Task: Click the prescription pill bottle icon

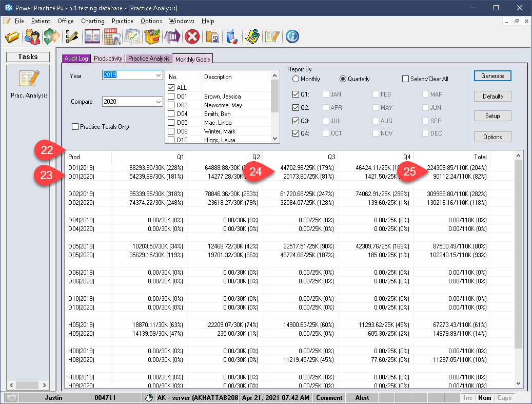Action: click(x=232, y=36)
